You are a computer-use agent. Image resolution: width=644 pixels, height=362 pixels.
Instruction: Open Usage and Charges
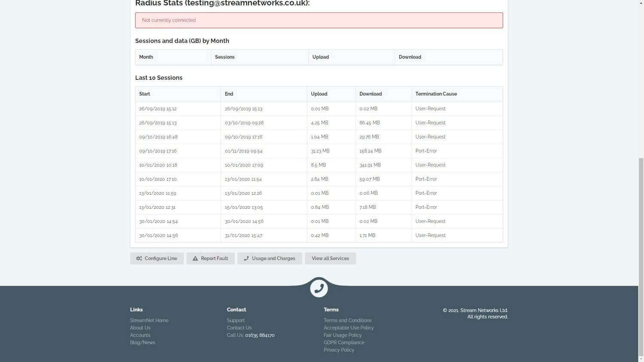pyautogui.click(x=270, y=258)
